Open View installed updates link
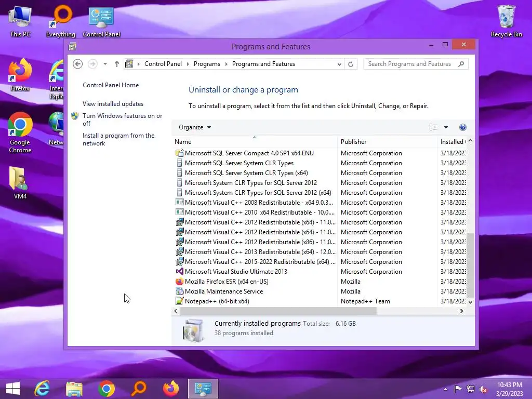This screenshot has width=532, height=399. click(113, 104)
